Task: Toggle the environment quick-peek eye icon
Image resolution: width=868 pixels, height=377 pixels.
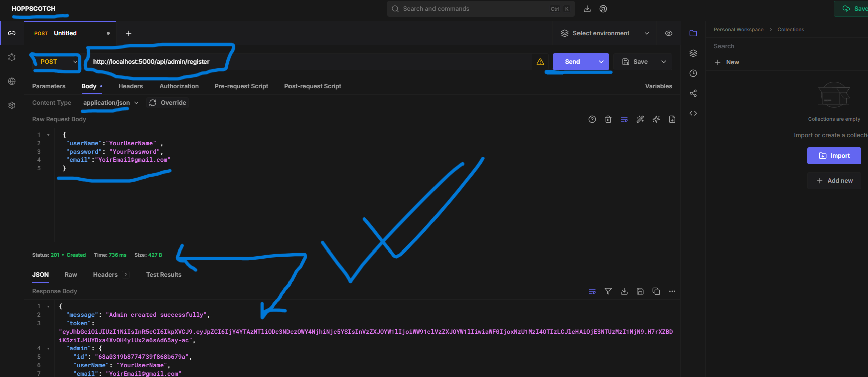Action: coord(669,33)
